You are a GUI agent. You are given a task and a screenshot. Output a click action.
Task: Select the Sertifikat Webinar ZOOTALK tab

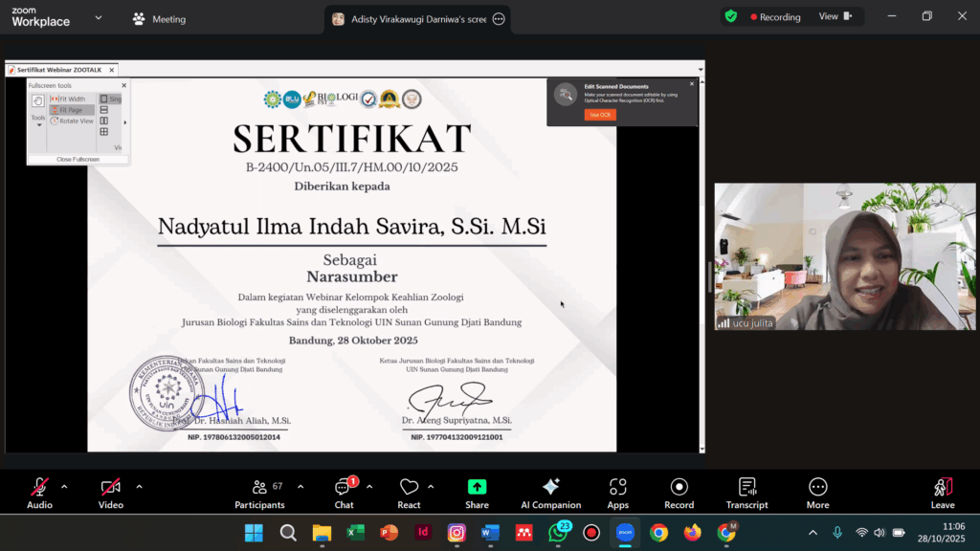pos(59,70)
